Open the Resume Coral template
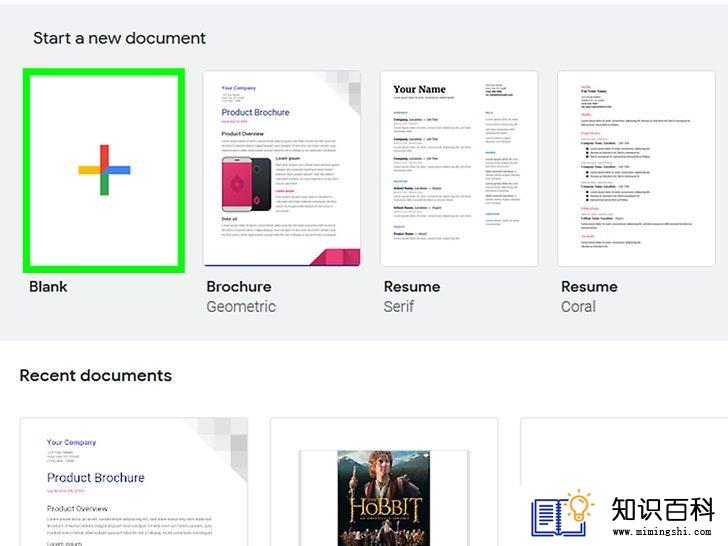 (x=637, y=169)
